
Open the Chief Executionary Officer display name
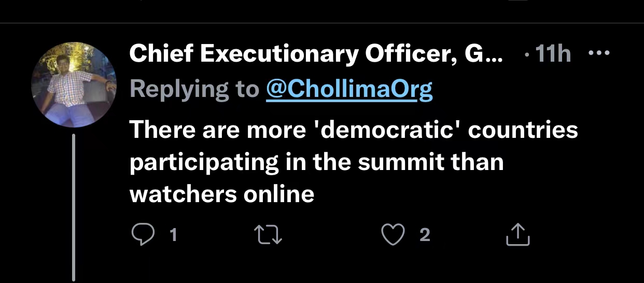316,54
